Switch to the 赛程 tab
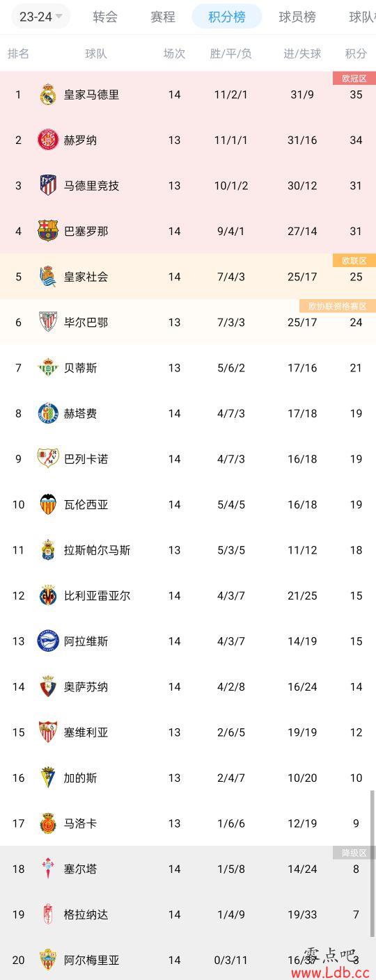Viewport: 376px width, 980px height. [163, 17]
